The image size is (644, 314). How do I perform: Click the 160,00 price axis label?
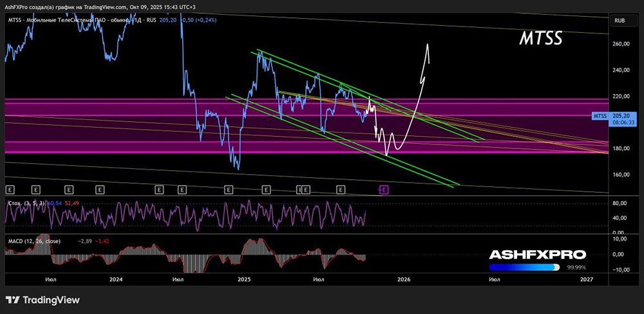(621, 174)
